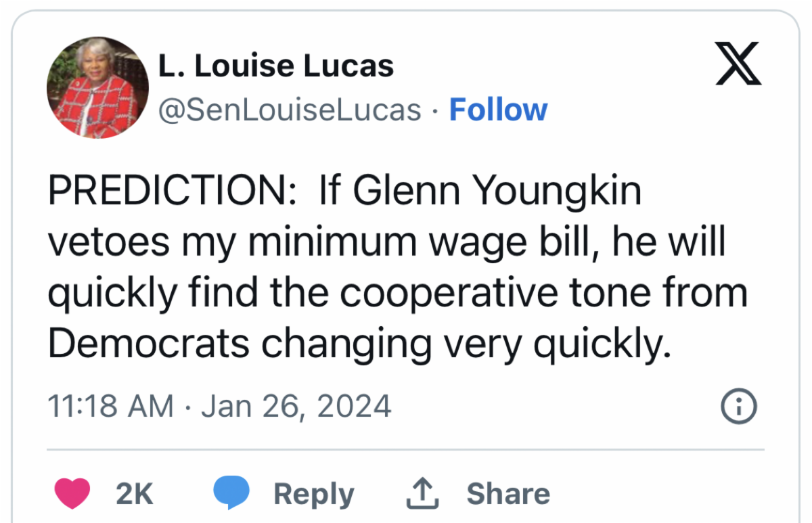This screenshot has height=523, width=812.
Task: Click the word Democrats in the tweet
Action: click(148, 344)
